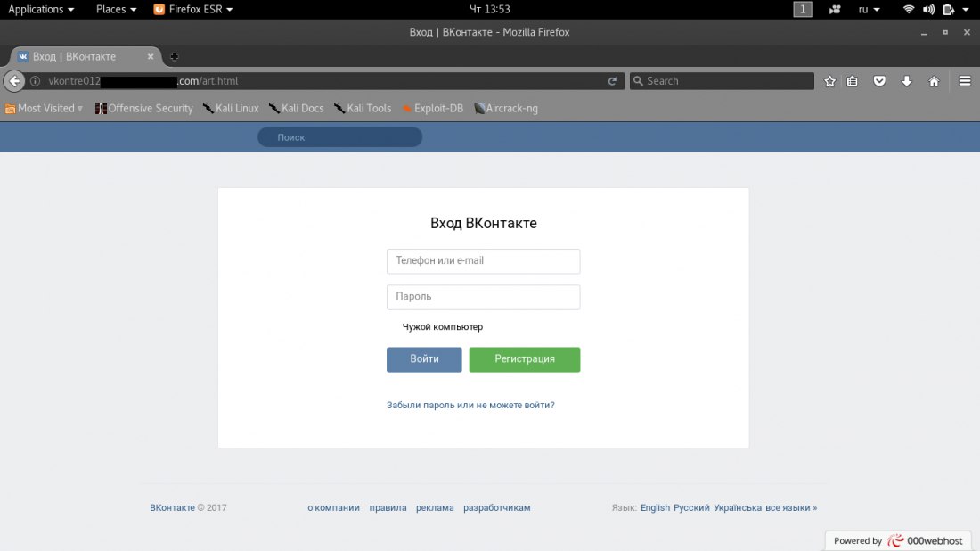Open the о компании footer link

coord(333,508)
